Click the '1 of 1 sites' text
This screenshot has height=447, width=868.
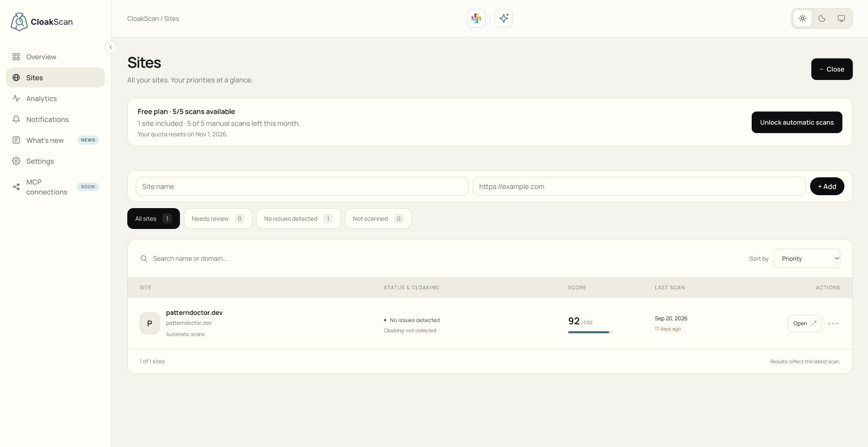click(152, 362)
